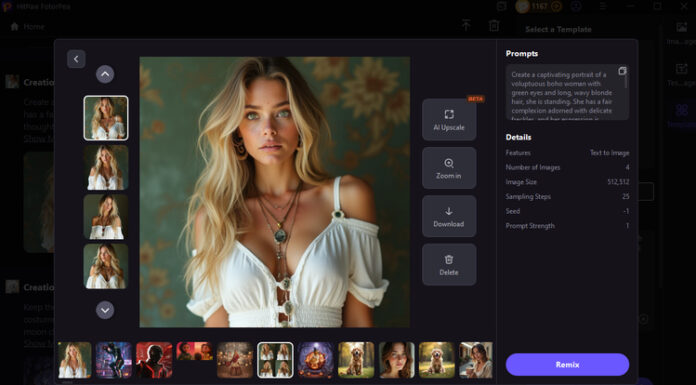Click the upload arrow icon in top bar

(x=466, y=25)
